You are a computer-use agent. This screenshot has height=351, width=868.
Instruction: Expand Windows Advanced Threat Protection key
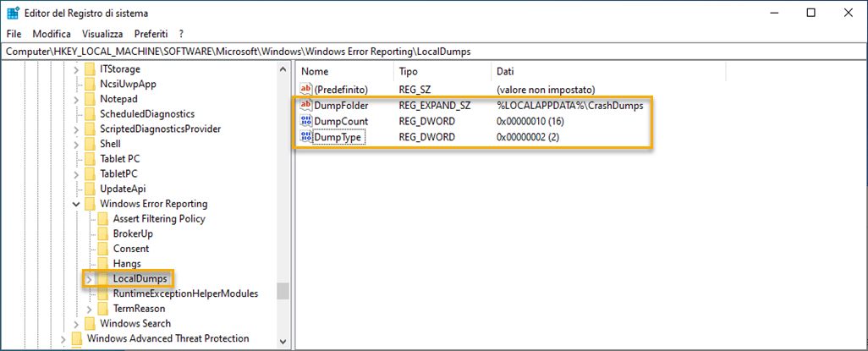(63, 339)
